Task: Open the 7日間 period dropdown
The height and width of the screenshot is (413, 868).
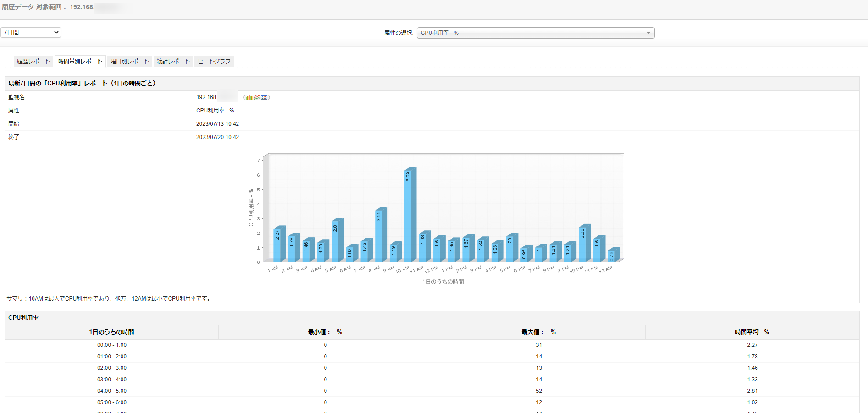Action: [31, 33]
